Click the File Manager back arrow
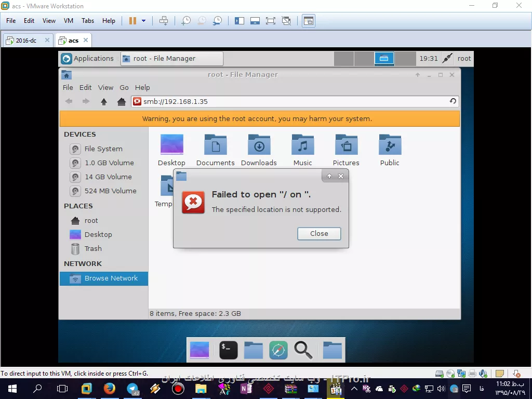Screen dimensions: 532x399 click(x=69, y=101)
